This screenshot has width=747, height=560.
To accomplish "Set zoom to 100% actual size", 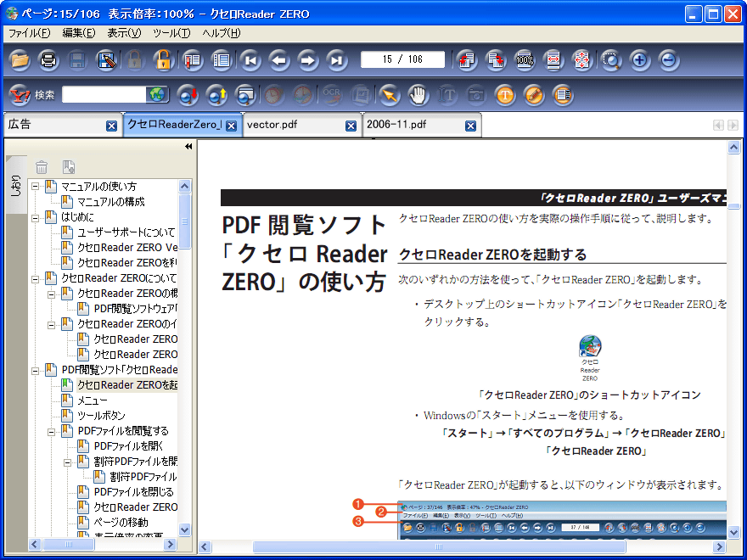I will click(525, 60).
